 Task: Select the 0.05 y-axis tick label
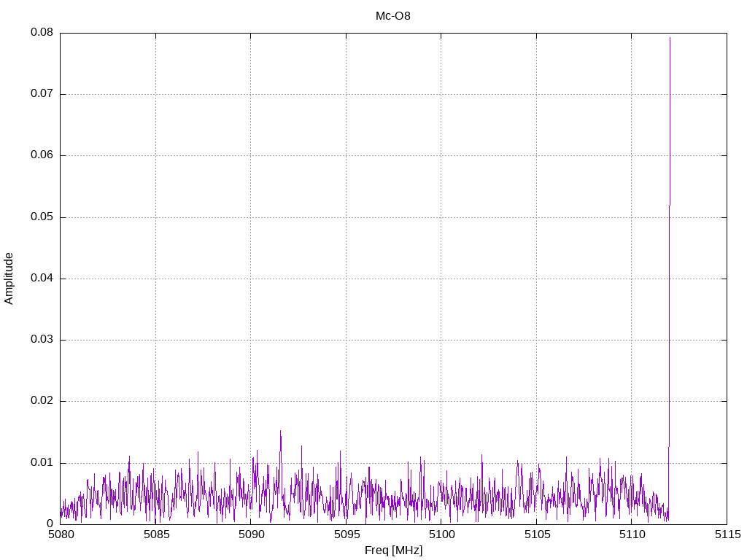(42, 217)
